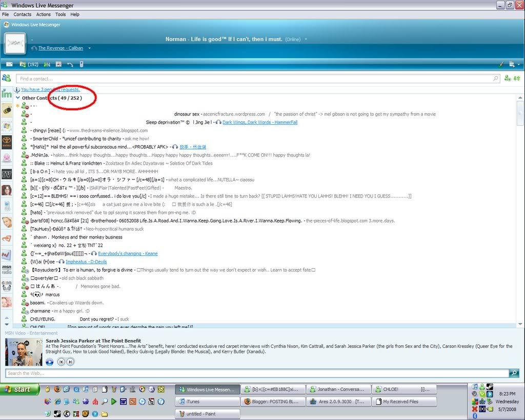Open the Contacts menu
The width and height of the screenshot is (525, 420).
[x=23, y=14]
